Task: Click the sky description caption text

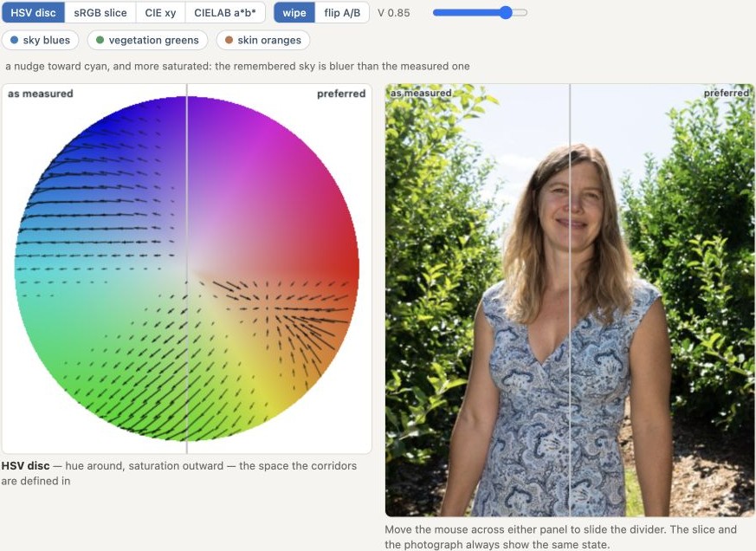Action: 237,66
